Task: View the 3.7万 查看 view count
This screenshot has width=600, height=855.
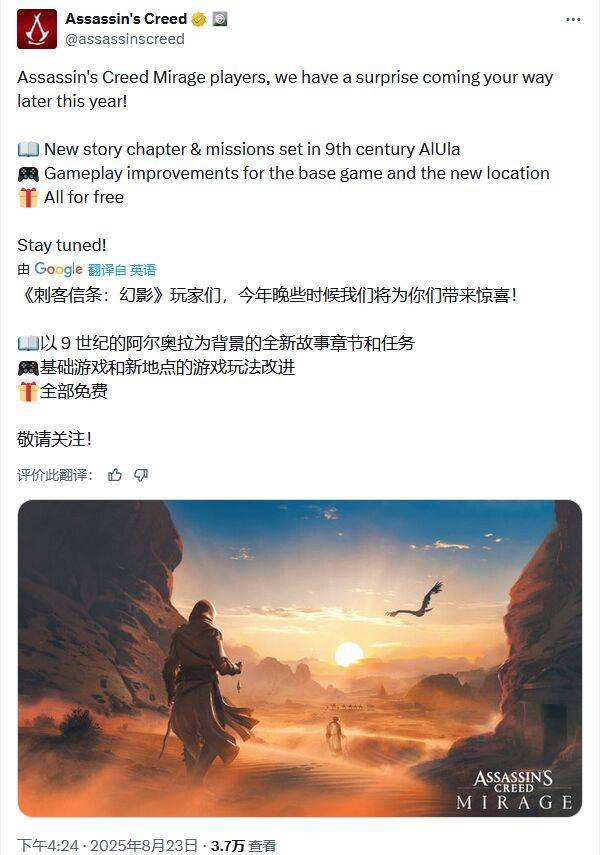Action: (243, 845)
